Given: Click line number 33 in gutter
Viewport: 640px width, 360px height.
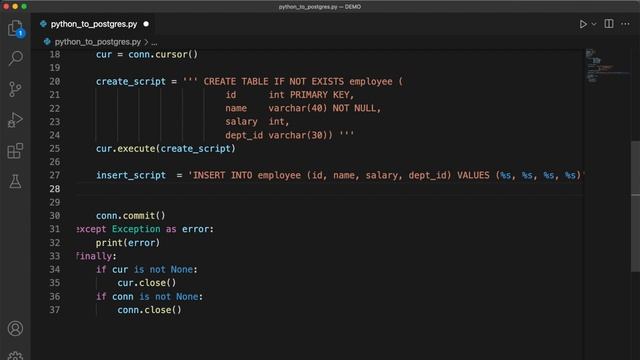Looking at the screenshot, I should pyautogui.click(x=55, y=256).
